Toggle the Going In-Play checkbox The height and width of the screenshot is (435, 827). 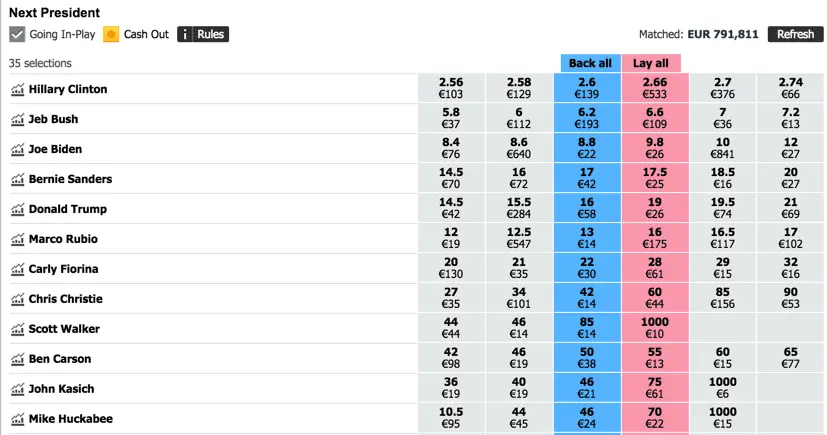coord(17,34)
